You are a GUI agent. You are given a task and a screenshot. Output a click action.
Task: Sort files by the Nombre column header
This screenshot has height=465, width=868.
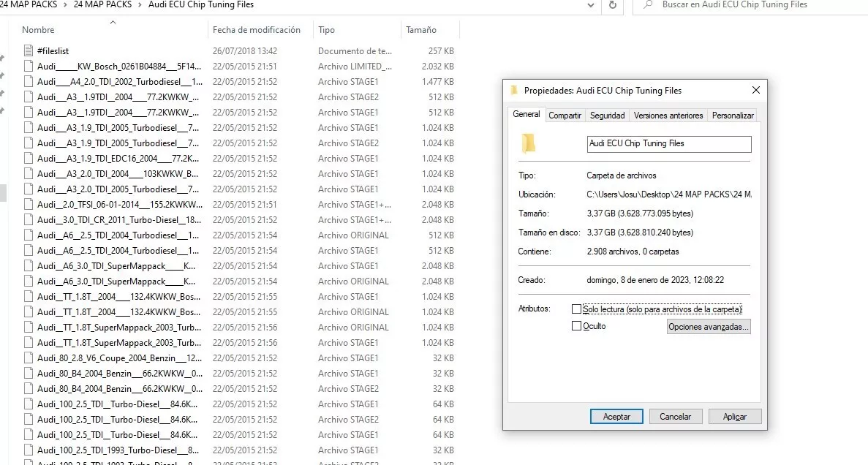(38, 30)
